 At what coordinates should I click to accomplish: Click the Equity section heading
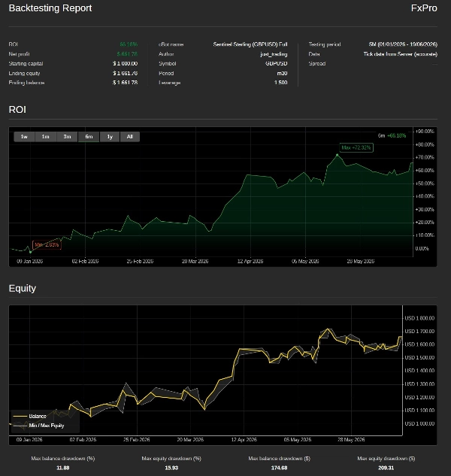tap(23, 288)
